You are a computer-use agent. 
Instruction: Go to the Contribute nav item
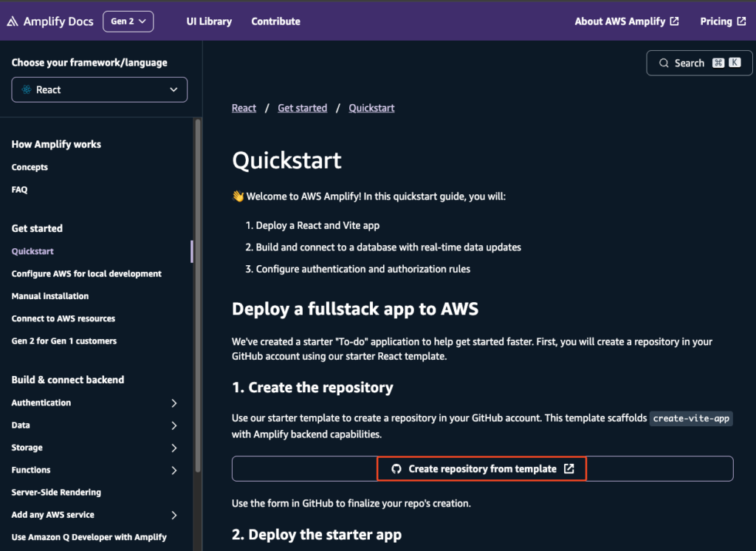click(275, 21)
